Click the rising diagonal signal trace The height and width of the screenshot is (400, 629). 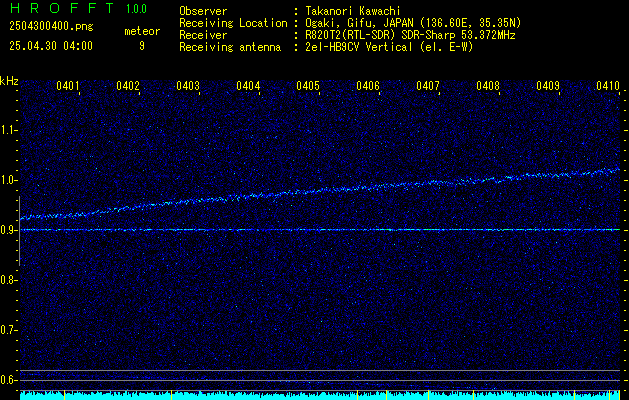click(320, 192)
